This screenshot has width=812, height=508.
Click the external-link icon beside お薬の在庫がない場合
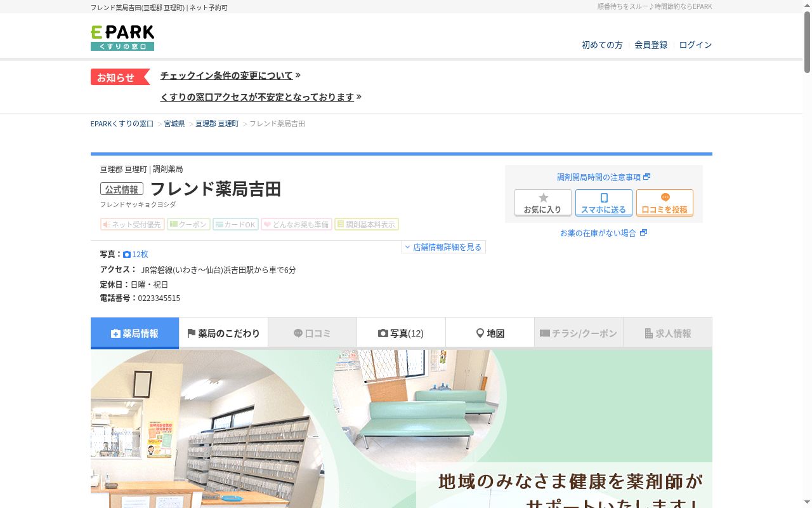click(x=643, y=233)
